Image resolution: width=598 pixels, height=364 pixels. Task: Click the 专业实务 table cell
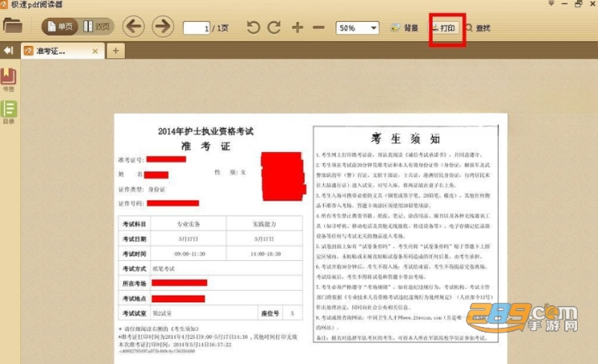(x=189, y=224)
